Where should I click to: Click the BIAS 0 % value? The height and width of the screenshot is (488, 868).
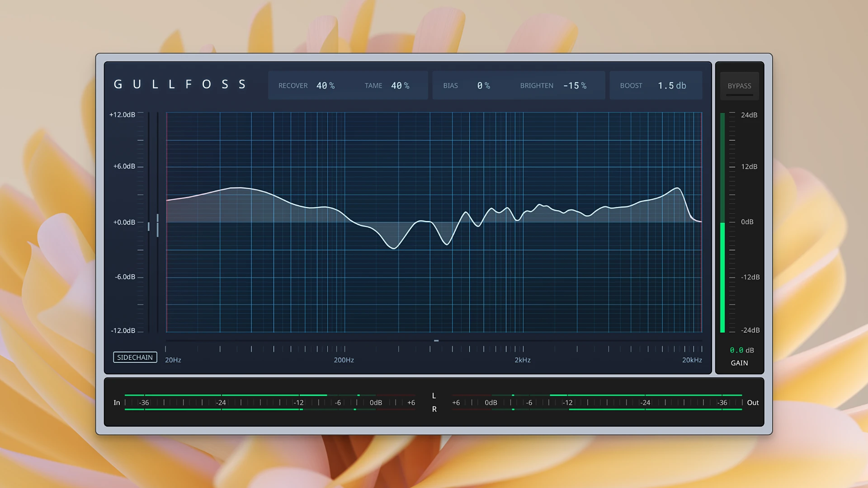coord(483,86)
